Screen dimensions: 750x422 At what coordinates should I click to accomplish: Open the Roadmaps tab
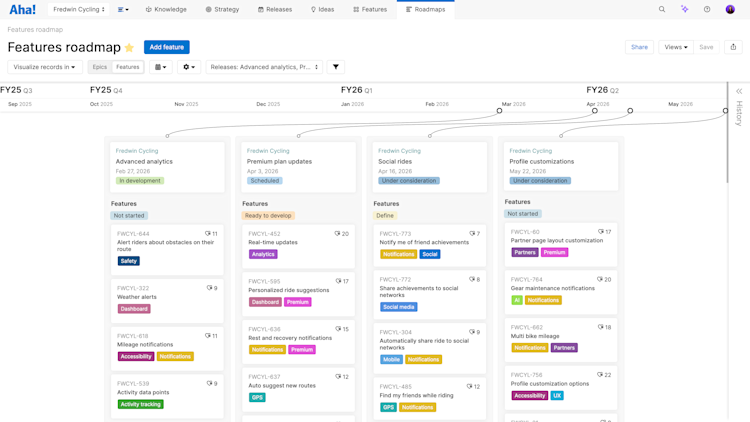(425, 9)
